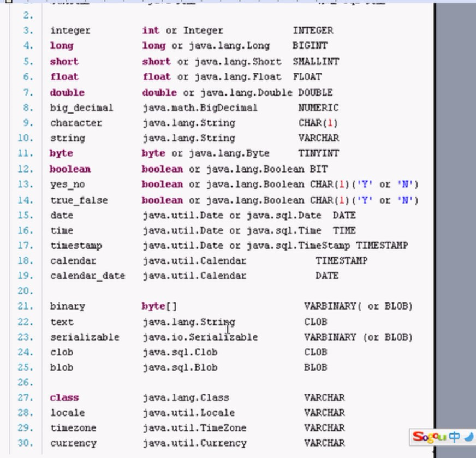Click 'character' on line 9
The width and height of the screenshot is (476, 458).
coord(76,123)
